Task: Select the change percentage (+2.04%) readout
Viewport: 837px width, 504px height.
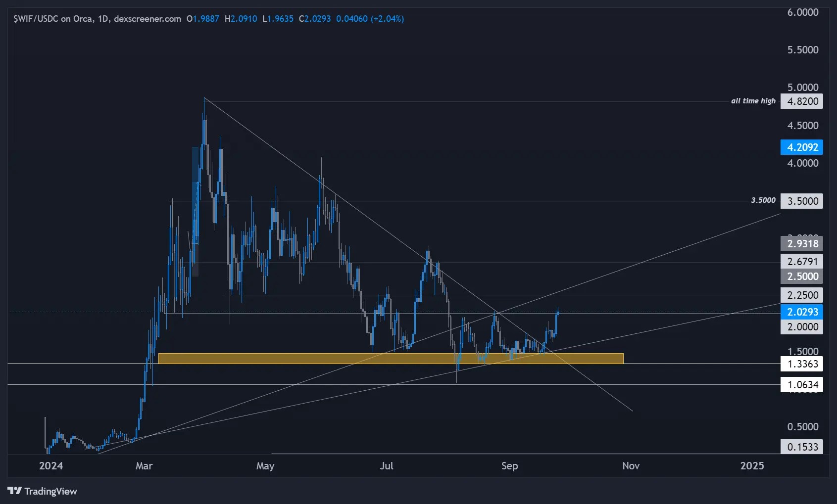Action: coord(387,19)
